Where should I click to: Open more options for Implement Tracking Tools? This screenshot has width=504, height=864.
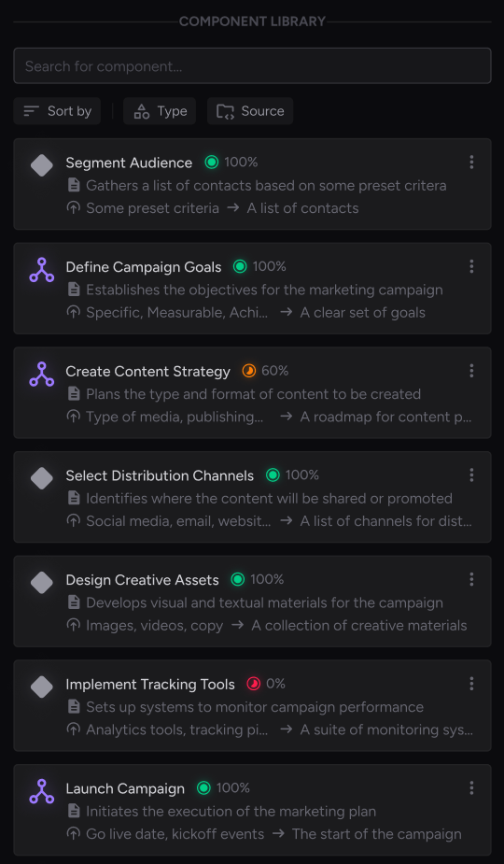[x=471, y=684]
